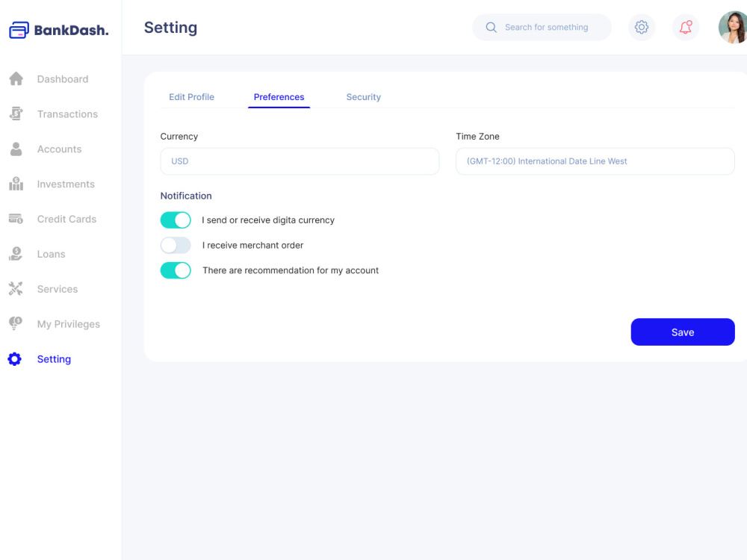The image size is (747, 560).
Task: Click the search magnifier icon
Action: [x=492, y=27]
